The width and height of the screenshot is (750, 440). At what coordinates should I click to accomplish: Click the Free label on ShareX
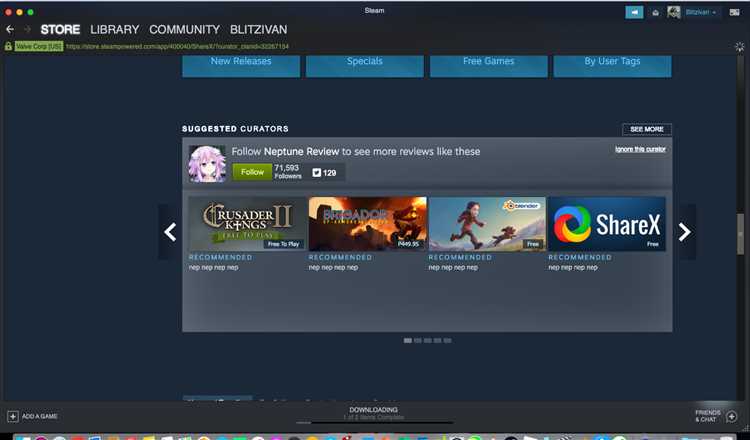tap(653, 244)
